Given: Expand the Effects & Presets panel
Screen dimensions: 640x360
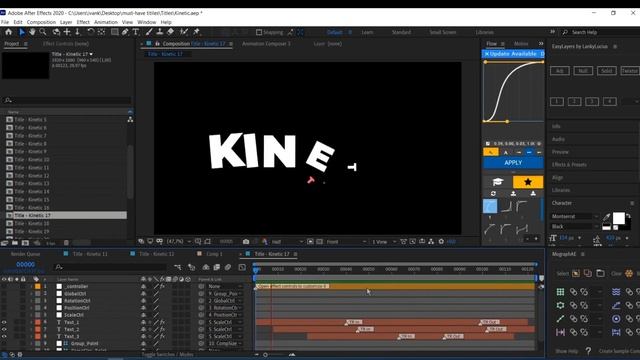Looking at the screenshot, I should (x=569, y=164).
